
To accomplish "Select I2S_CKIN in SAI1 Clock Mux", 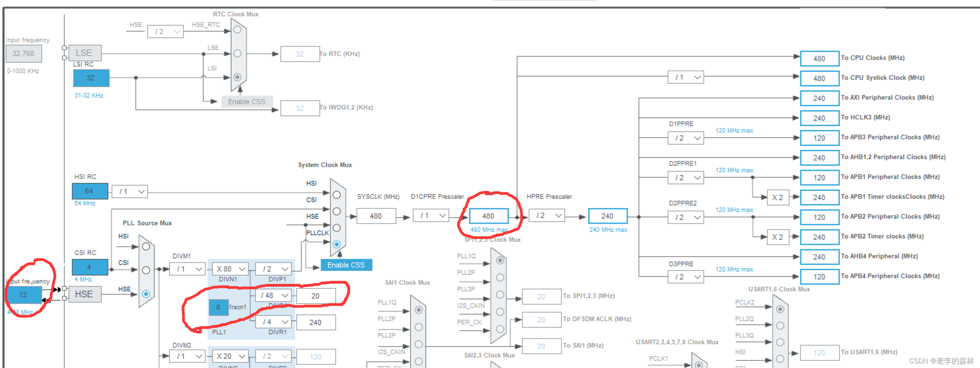I will (x=419, y=361).
